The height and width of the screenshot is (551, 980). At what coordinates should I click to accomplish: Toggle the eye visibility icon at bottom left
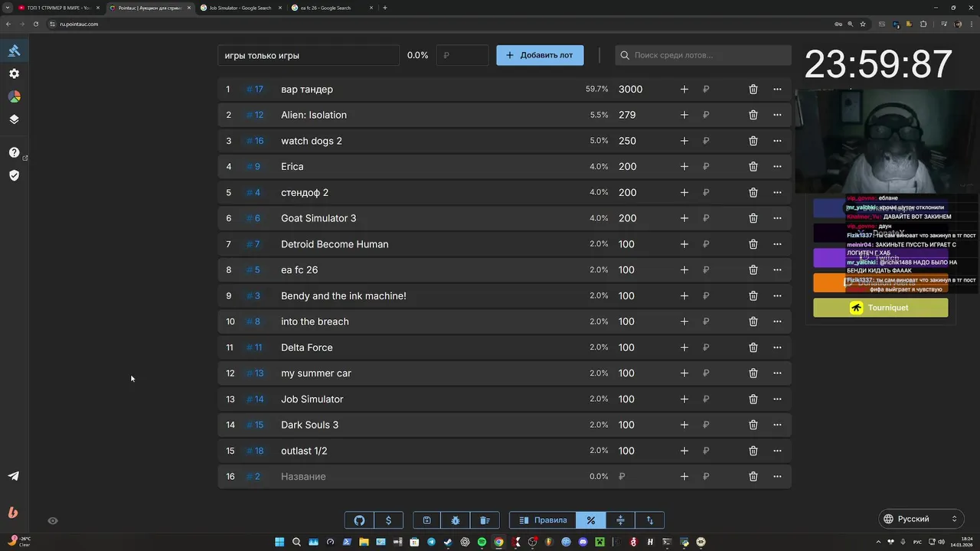(53, 520)
